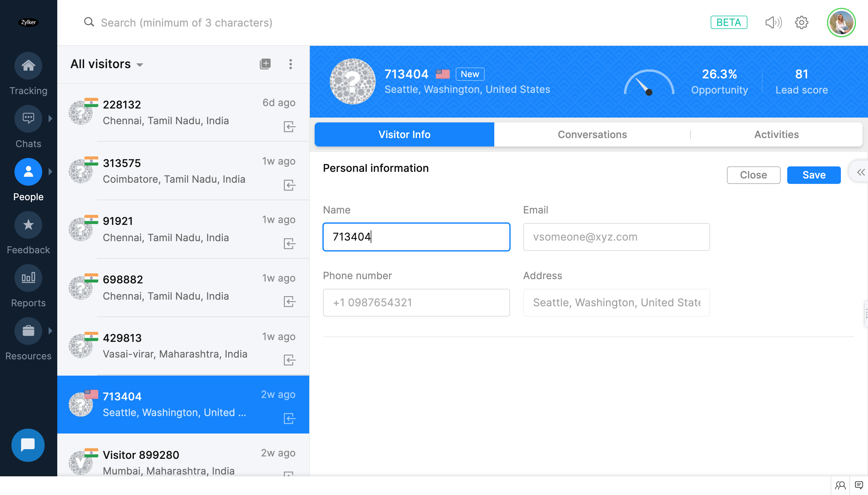Expand the Chats submenu arrow
The width and height of the screenshot is (868, 495).
point(50,118)
